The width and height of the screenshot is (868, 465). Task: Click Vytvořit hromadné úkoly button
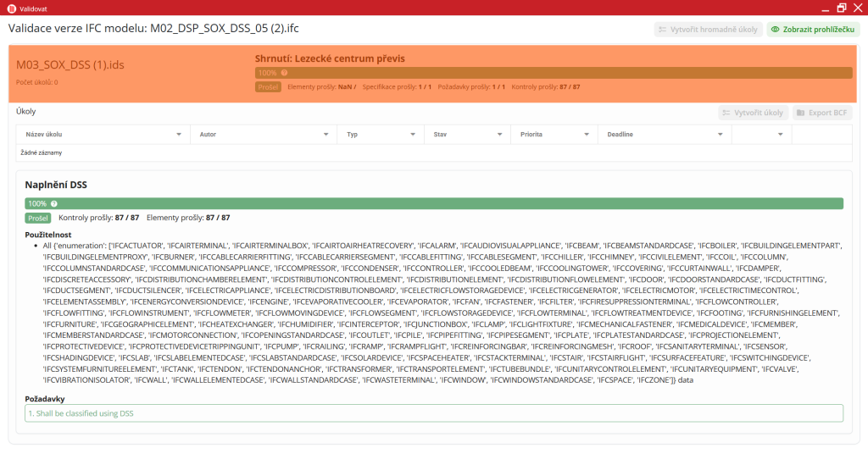point(708,30)
